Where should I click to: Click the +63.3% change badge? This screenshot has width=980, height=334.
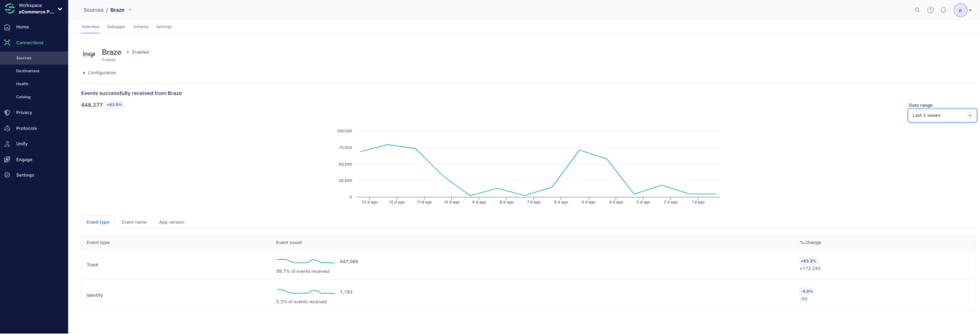point(808,261)
